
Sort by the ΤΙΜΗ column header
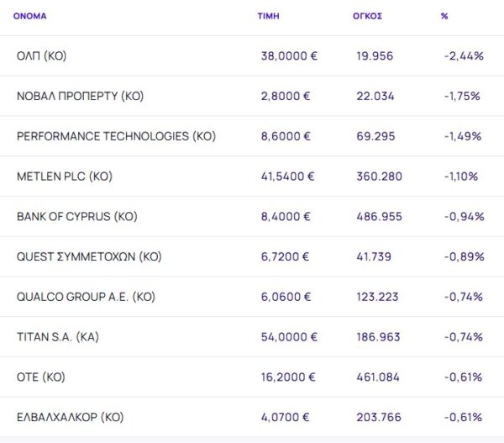269,16
